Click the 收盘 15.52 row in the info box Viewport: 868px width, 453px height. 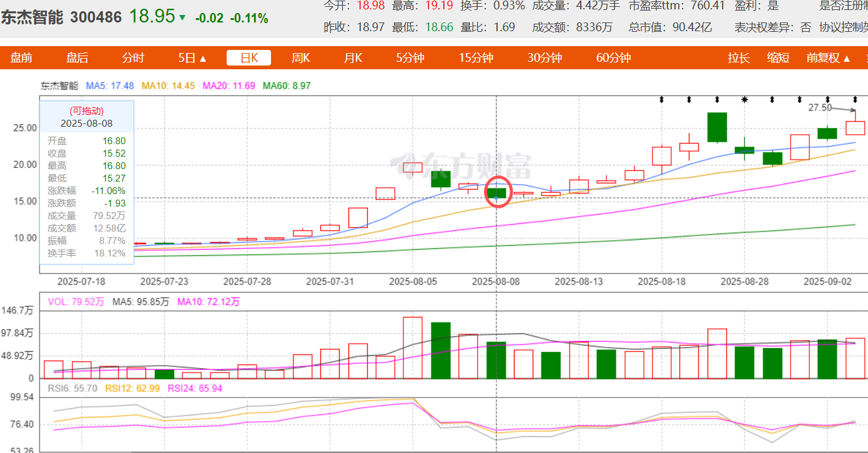(87, 153)
